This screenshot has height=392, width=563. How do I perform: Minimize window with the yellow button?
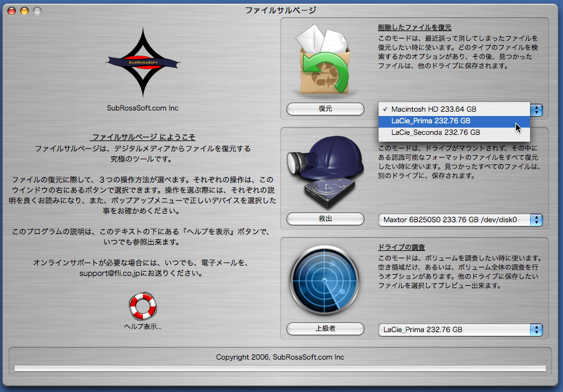[24, 11]
